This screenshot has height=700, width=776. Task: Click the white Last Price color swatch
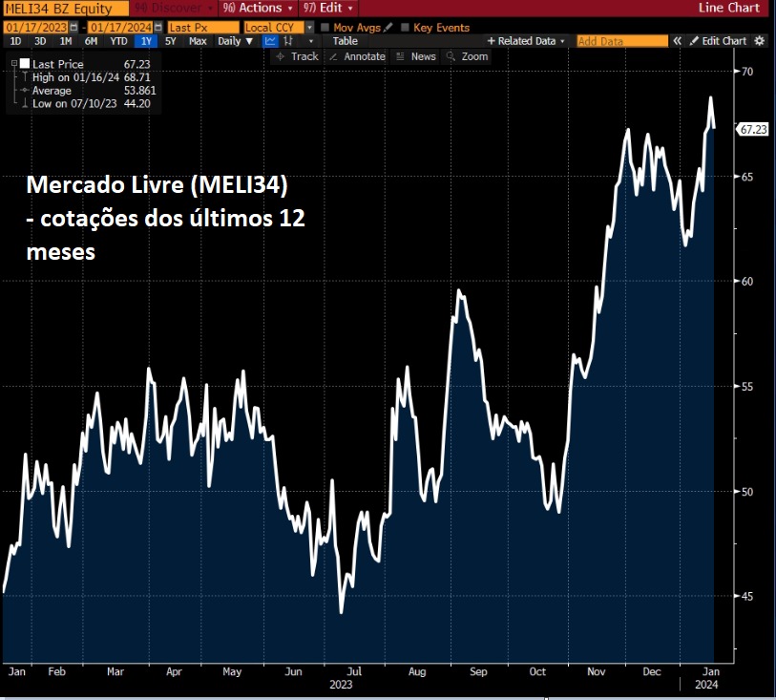click(25, 63)
